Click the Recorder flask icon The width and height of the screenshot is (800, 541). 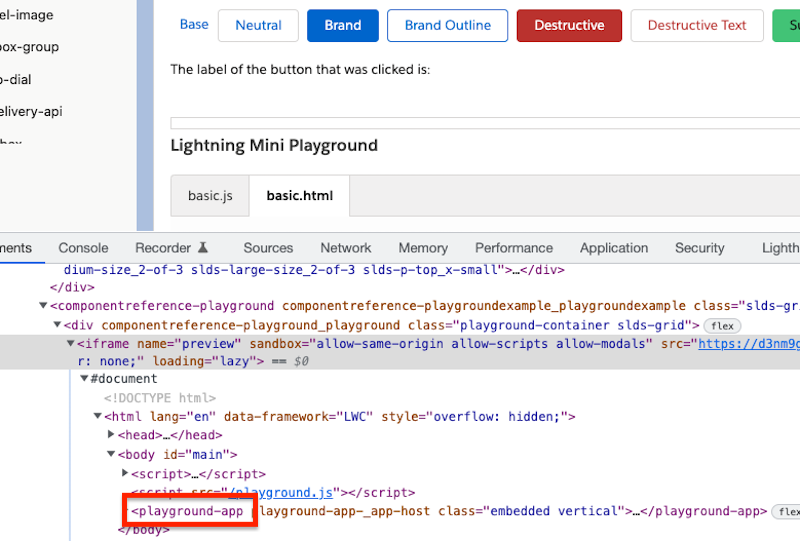tap(203, 248)
